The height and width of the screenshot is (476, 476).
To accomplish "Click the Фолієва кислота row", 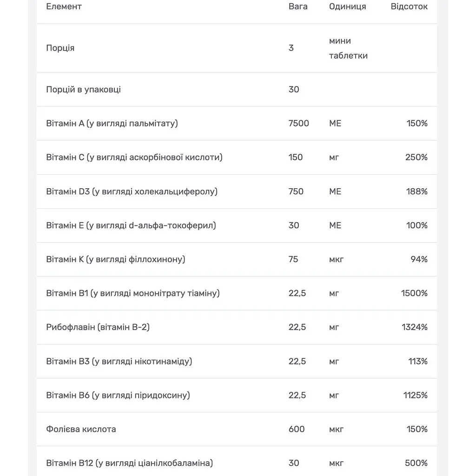I will (x=237, y=429).
